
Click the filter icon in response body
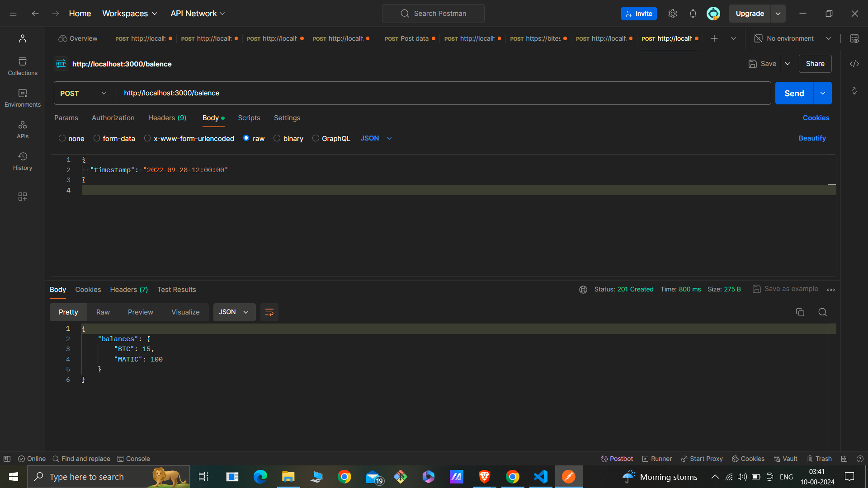coord(269,312)
